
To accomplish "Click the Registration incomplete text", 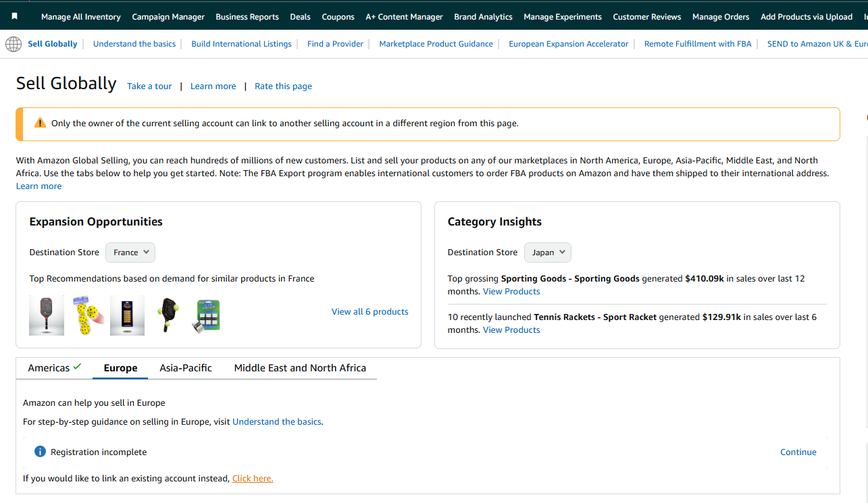I will coord(99,452).
